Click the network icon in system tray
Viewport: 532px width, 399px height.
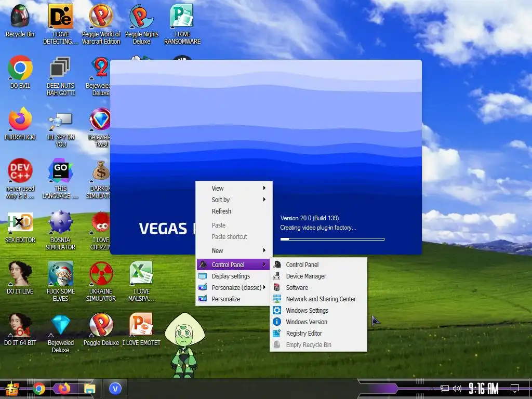click(445, 389)
